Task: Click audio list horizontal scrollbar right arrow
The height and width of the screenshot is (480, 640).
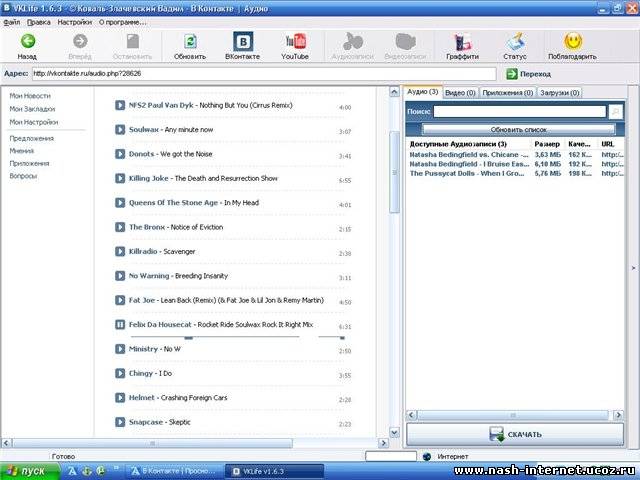Action: click(618, 416)
